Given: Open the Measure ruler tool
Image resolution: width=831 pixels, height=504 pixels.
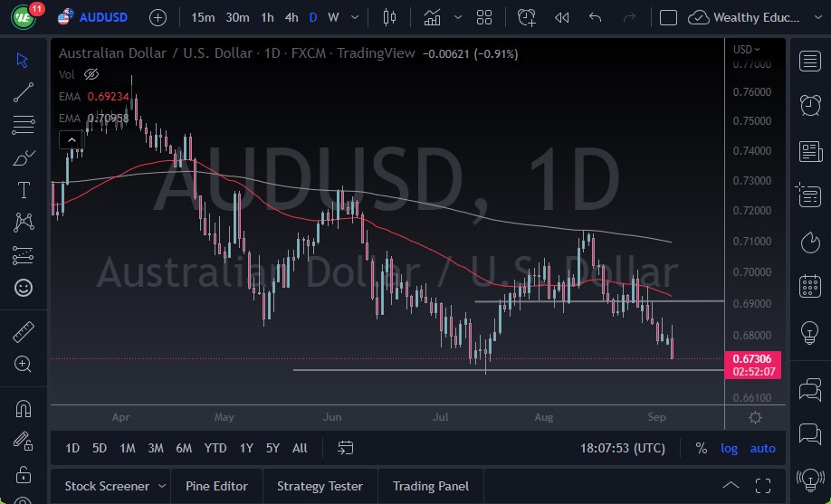Looking at the screenshot, I should (x=24, y=332).
